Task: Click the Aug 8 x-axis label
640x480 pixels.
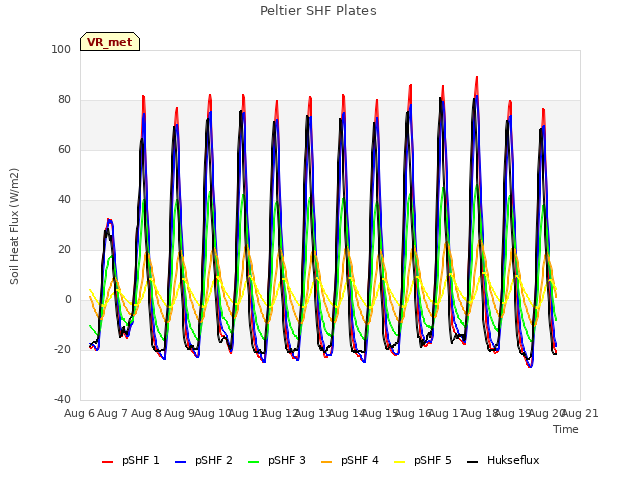Action: (x=146, y=413)
